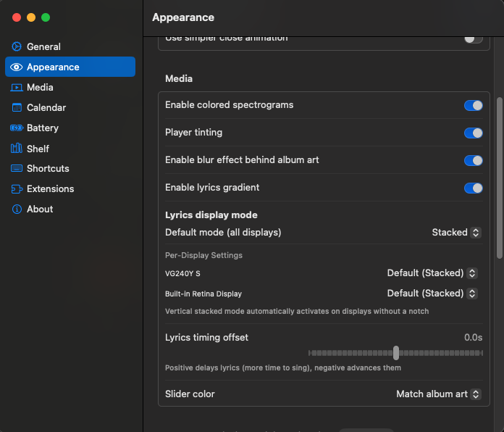The height and width of the screenshot is (432, 504).
Task: Open the Battery label
Action: pos(43,128)
